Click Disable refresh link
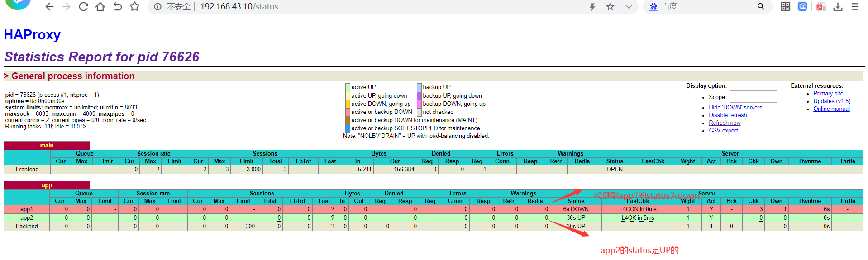 tap(728, 115)
